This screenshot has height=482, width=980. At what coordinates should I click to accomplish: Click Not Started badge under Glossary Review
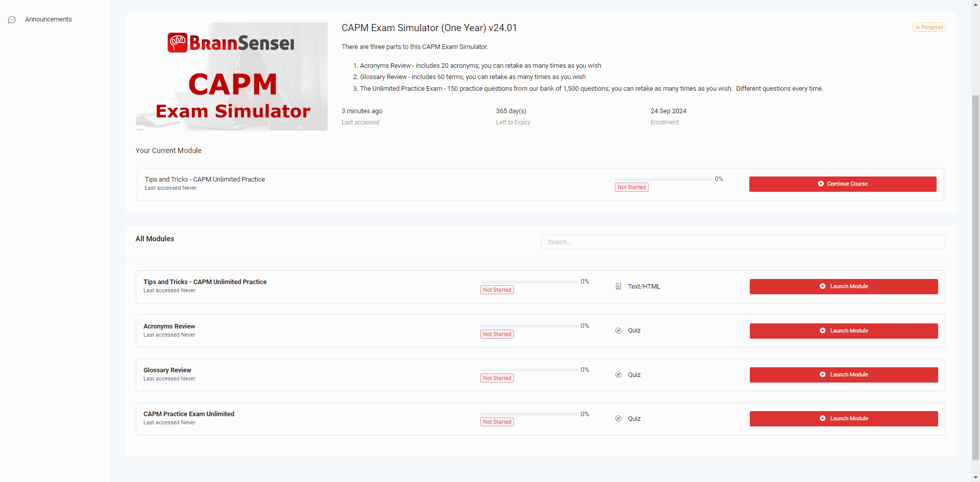(497, 378)
